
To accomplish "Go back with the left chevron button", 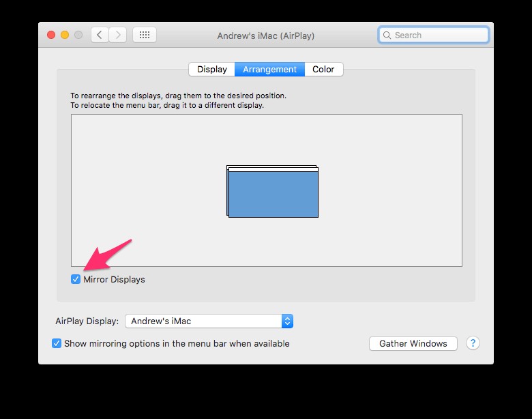I will [100, 35].
